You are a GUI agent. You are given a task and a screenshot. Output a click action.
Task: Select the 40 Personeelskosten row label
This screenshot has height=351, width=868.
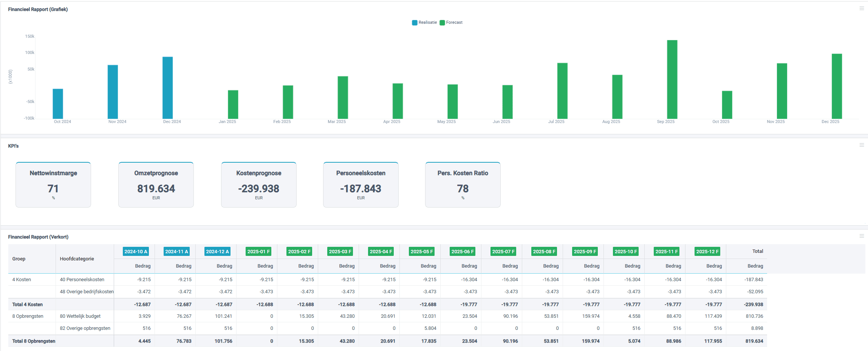point(82,280)
